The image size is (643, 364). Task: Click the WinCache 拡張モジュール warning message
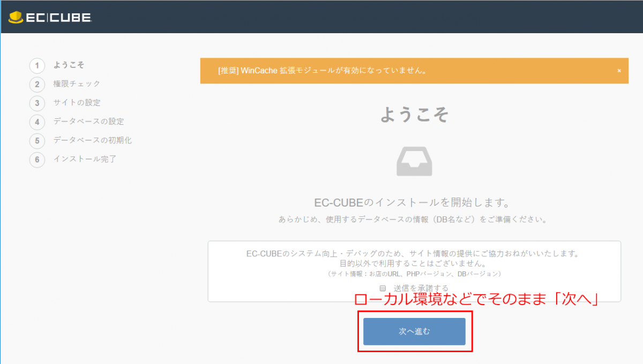(322, 71)
